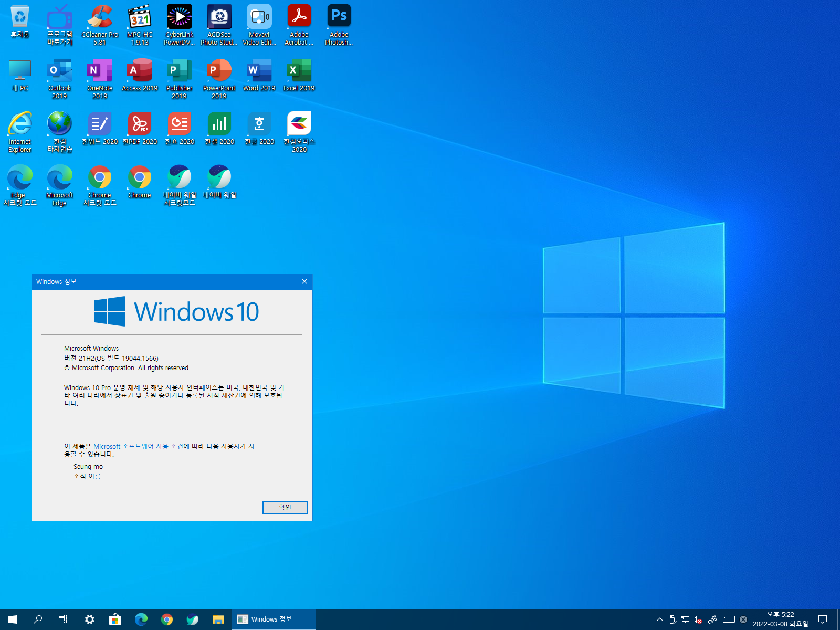Launch Edge from the taskbar
The image size is (840, 630).
141,619
